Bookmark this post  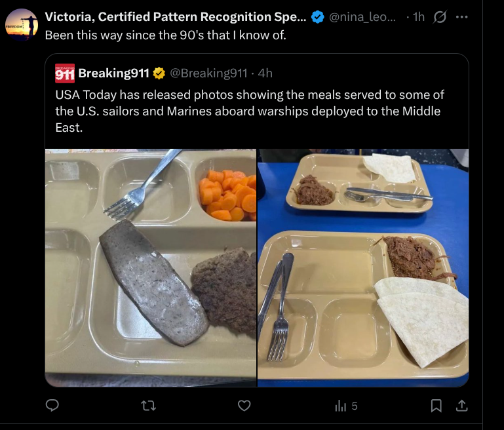436,406
